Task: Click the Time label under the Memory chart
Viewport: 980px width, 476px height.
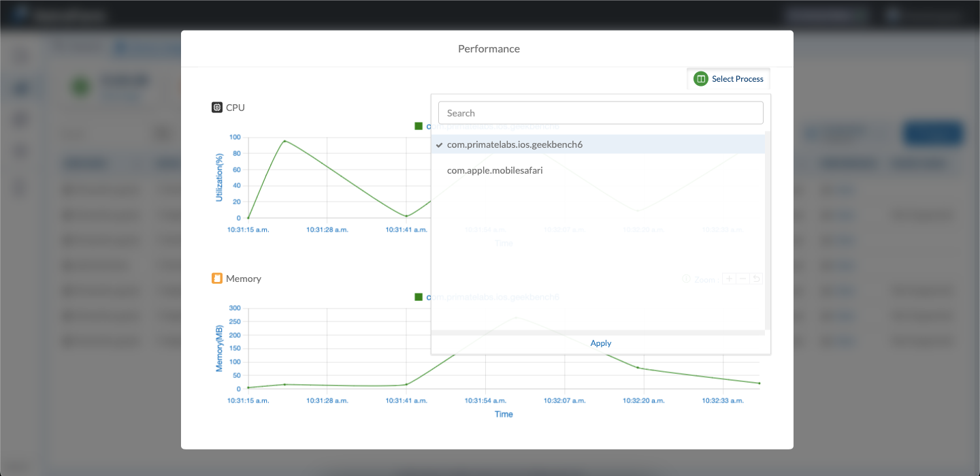Action: (504, 414)
